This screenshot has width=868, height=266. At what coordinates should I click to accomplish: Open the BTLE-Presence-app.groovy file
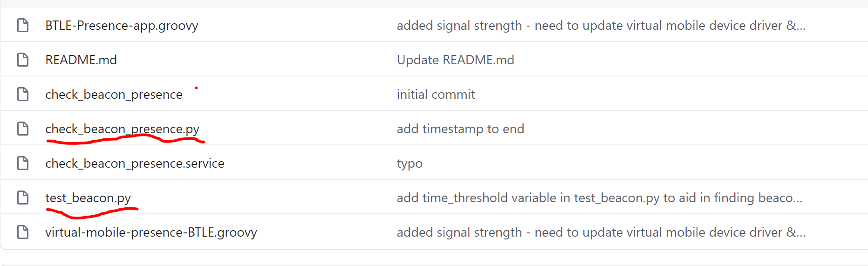(x=122, y=25)
